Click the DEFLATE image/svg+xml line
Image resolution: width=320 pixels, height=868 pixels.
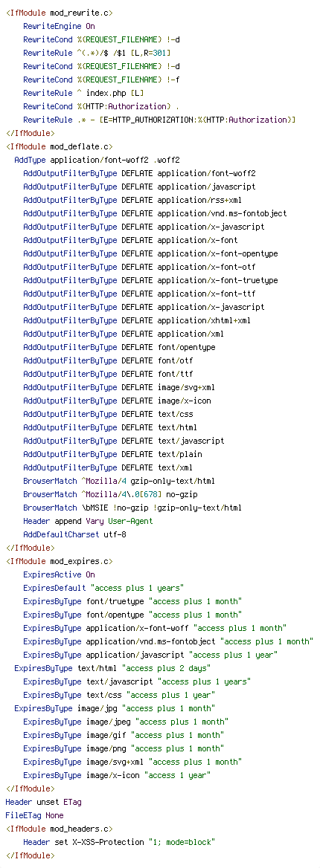pyautogui.click(x=119, y=387)
